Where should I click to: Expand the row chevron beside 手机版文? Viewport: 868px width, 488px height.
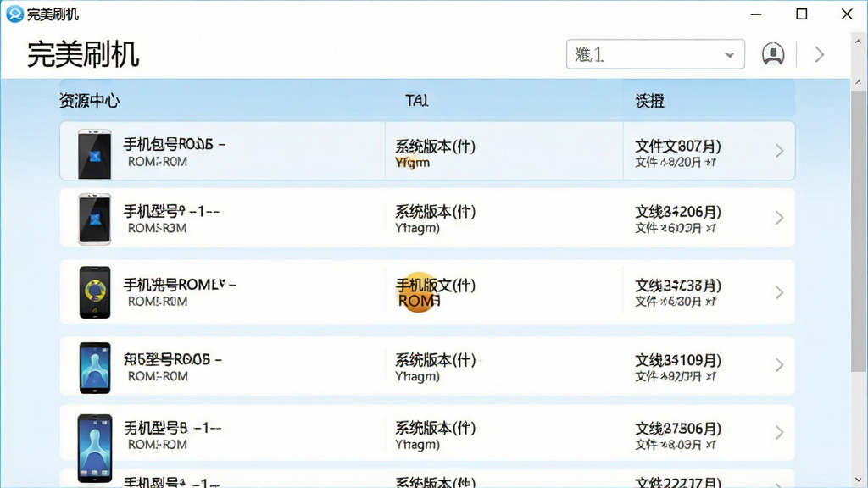click(x=779, y=292)
